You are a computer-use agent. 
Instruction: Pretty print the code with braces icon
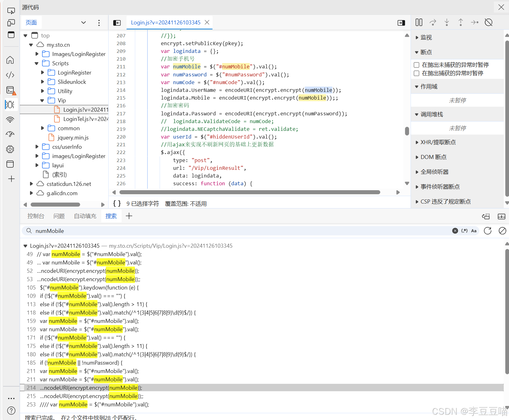(117, 204)
